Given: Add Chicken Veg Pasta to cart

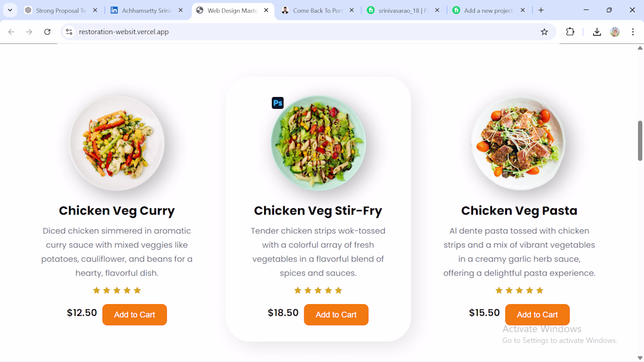Looking at the screenshot, I should [x=537, y=315].
